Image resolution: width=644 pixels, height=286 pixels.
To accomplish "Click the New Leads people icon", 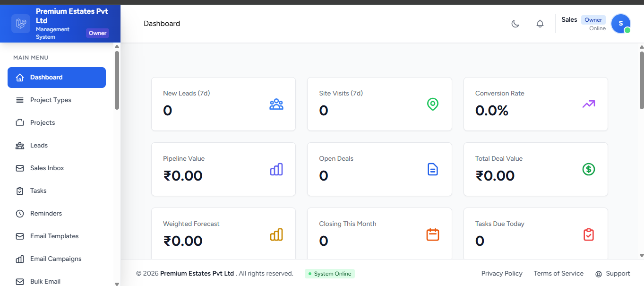I will coord(276,104).
